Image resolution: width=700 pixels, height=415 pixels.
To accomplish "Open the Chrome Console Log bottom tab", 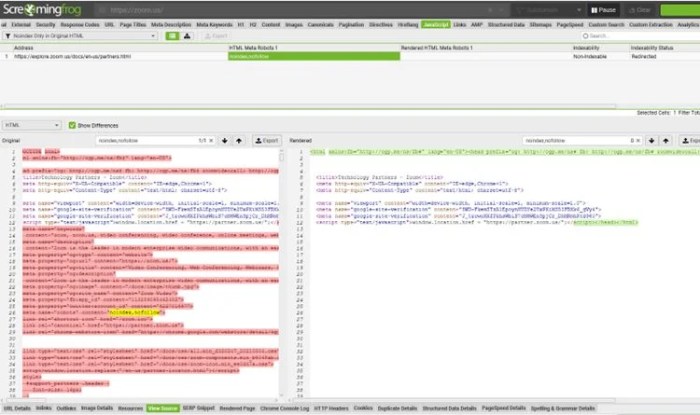I will tap(284, 408).
